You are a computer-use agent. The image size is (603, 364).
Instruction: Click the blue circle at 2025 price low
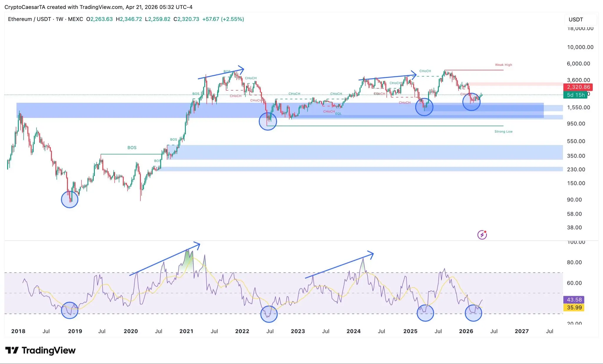(x=424, y=107)
